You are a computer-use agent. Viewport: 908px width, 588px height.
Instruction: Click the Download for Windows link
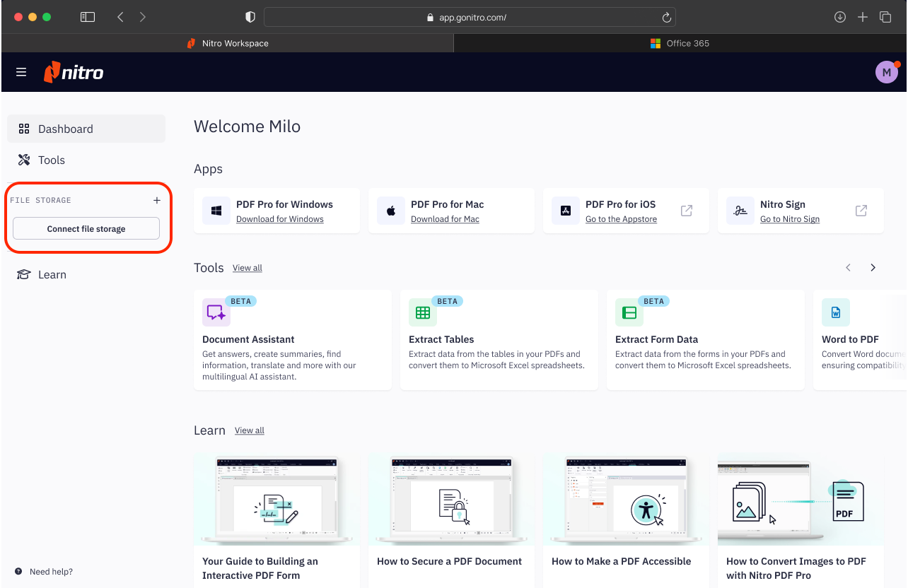pyautogui.click(x=280, y=219)
